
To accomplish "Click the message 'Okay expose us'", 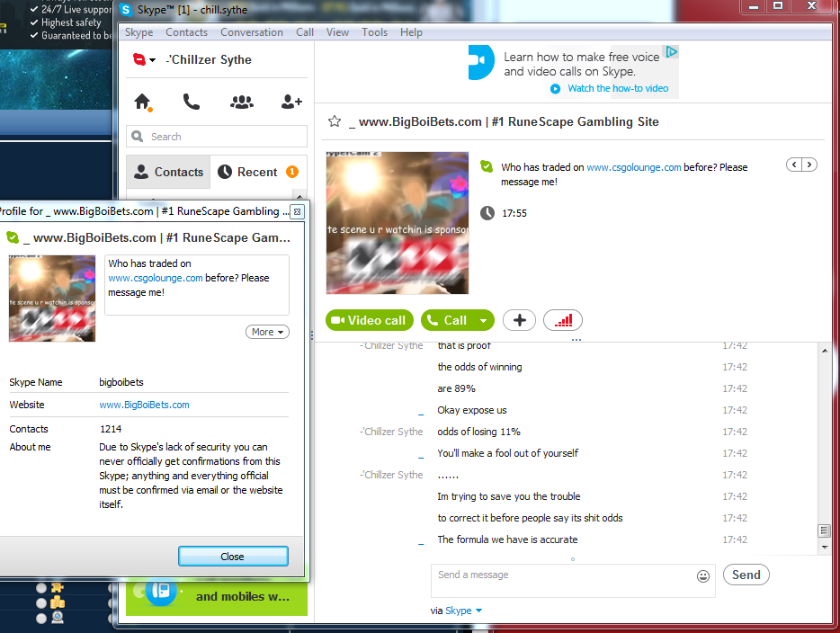I will [x=472, y=410].
